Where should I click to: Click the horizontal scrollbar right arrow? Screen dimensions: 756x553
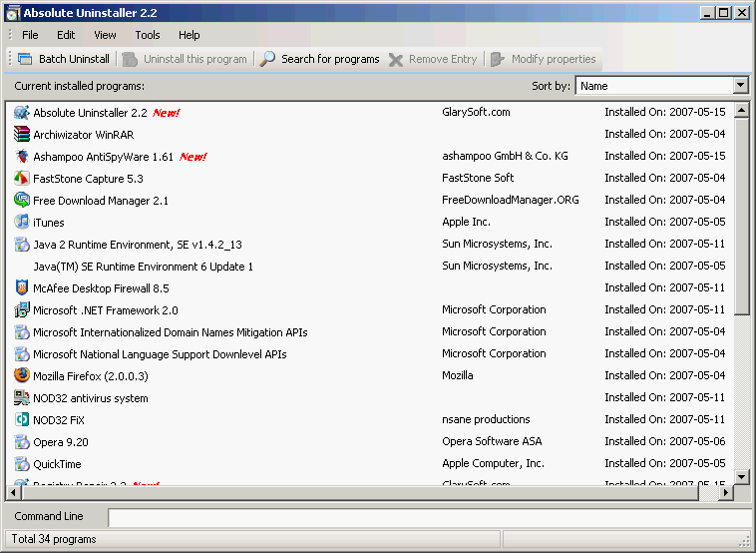(x=725, y=493)
